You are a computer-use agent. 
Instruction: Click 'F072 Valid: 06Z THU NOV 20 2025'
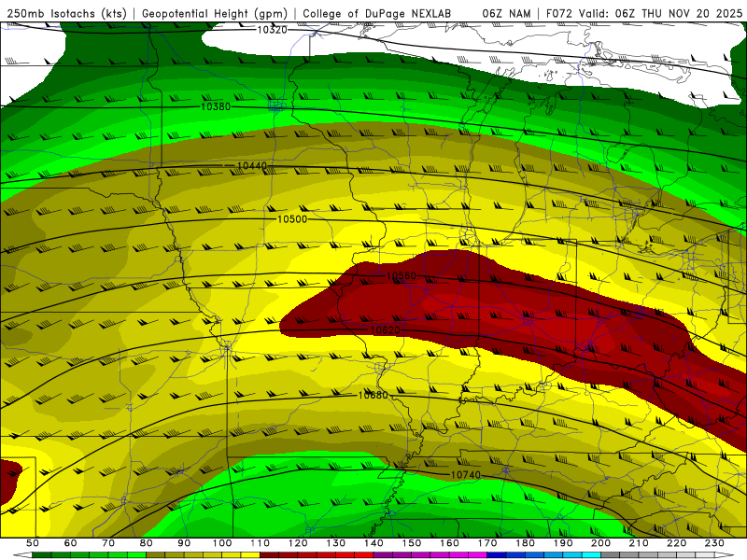[x=644, y=13]
